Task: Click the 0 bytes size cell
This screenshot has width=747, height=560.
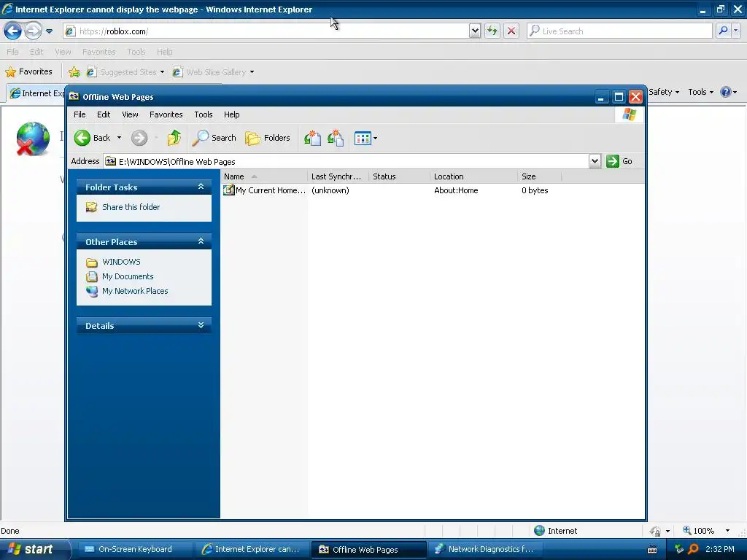Action: pos(535,190)
